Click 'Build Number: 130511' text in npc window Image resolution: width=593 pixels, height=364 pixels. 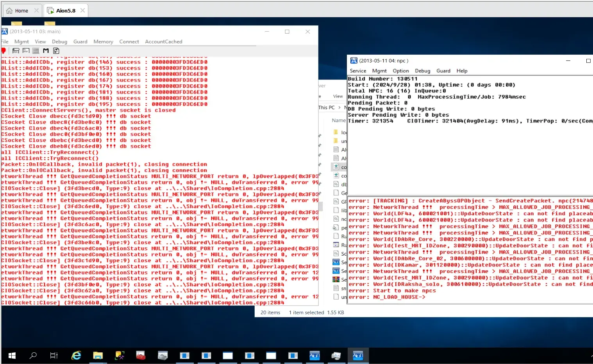[x=382, y=79]
